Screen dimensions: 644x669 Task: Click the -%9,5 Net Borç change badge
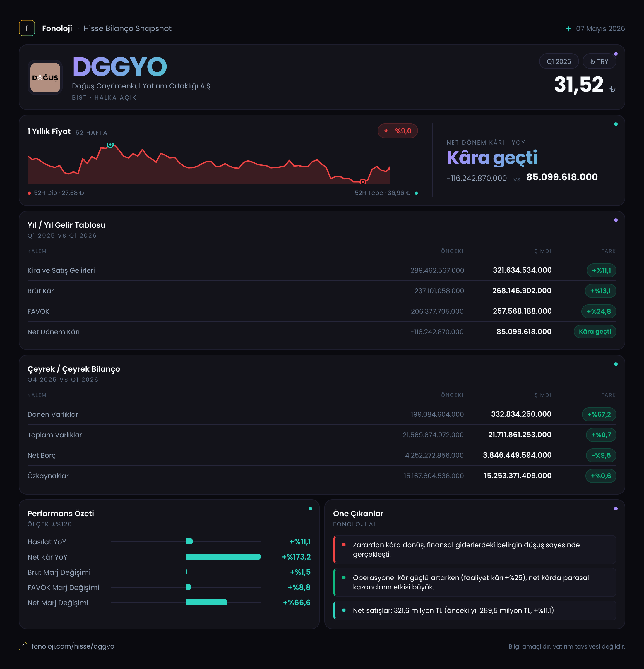[x=601, y=455]
